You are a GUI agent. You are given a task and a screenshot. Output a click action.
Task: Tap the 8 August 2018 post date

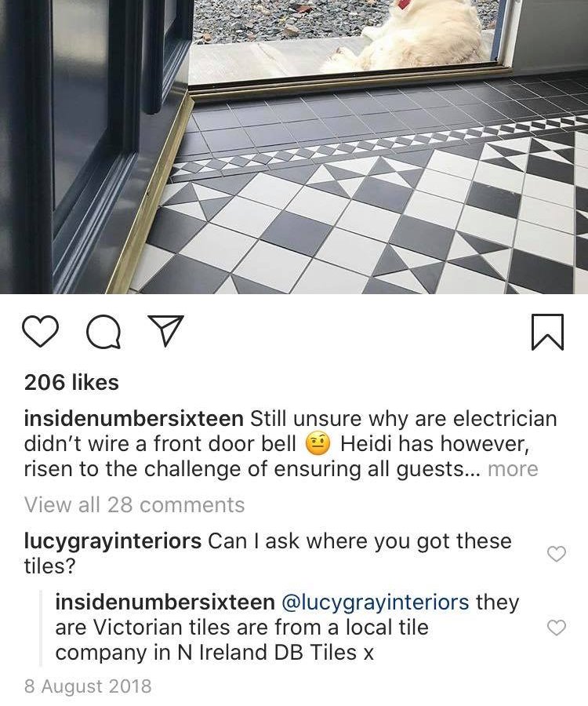pyautogui.click(x=88, y=686)
